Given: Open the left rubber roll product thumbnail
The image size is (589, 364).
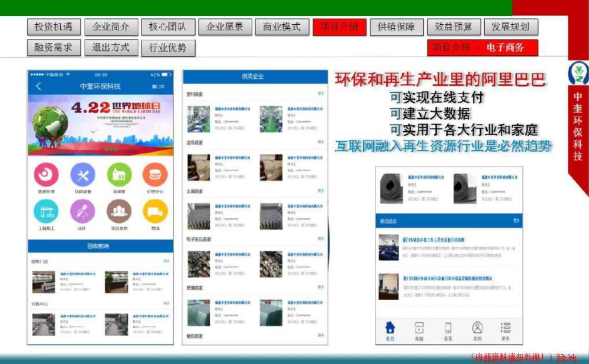Looking at the screenshot, I should 391,189.
